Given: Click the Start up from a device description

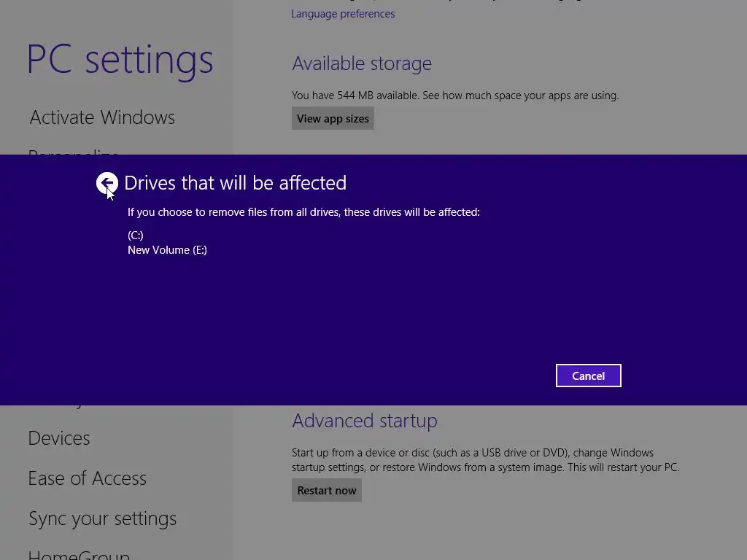Looking at the screenshot, I should pos(485,460).
